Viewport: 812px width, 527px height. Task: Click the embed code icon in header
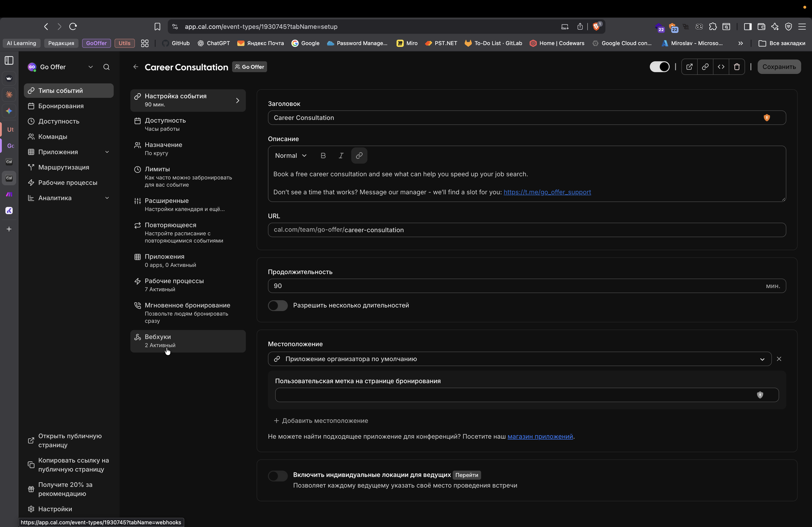(721, 67)
